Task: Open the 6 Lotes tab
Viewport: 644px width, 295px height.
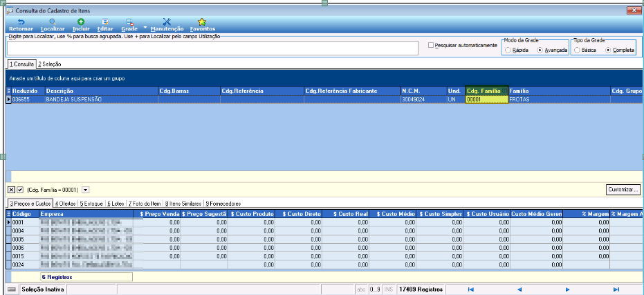Action: [116, 204]
